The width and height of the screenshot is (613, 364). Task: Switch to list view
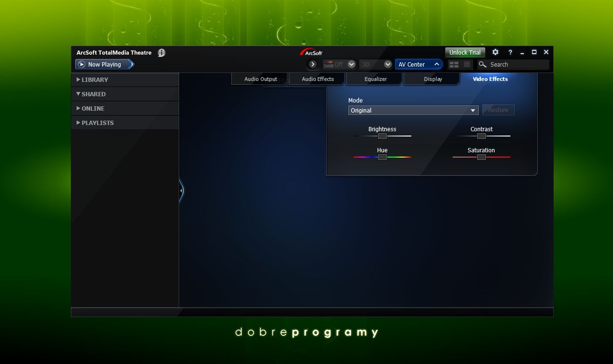coord(467,64)
